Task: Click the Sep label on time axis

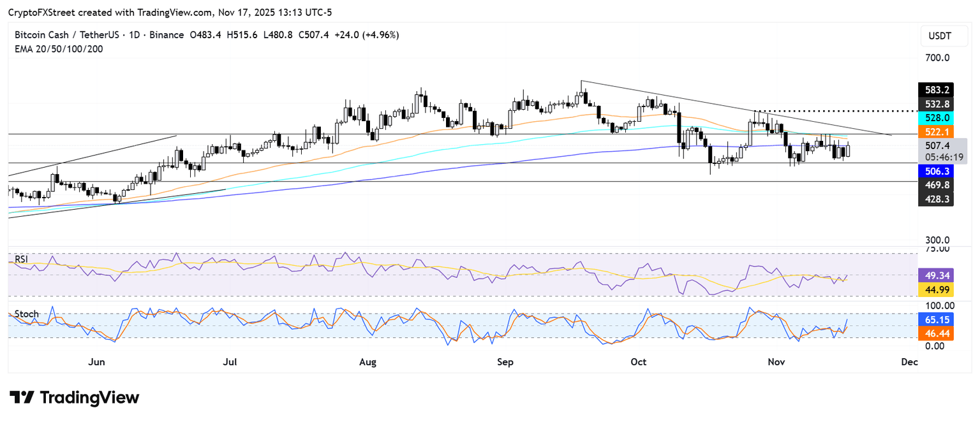Action: pyautogui.click(x=505, y=362)
